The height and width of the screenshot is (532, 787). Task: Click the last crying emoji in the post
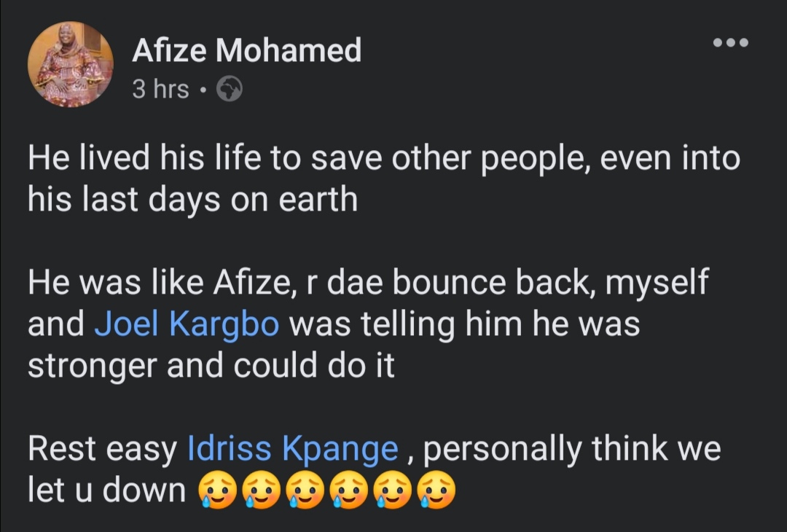[x=436, y=490]
